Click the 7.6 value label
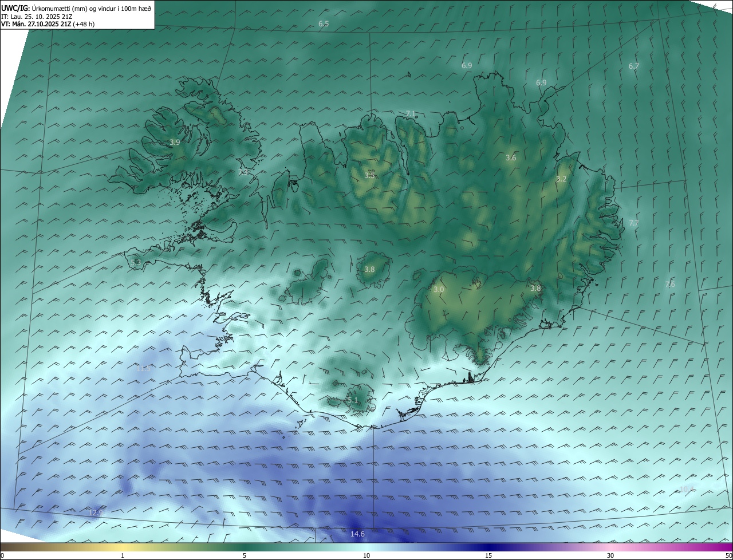This screenshot has height=560, width=733. tap(670, 285)
